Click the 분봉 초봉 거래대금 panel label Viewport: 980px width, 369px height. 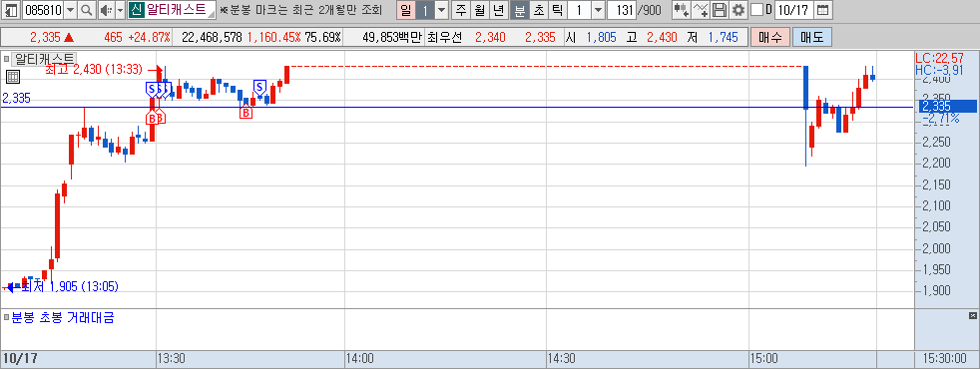(x=63, y=317)
